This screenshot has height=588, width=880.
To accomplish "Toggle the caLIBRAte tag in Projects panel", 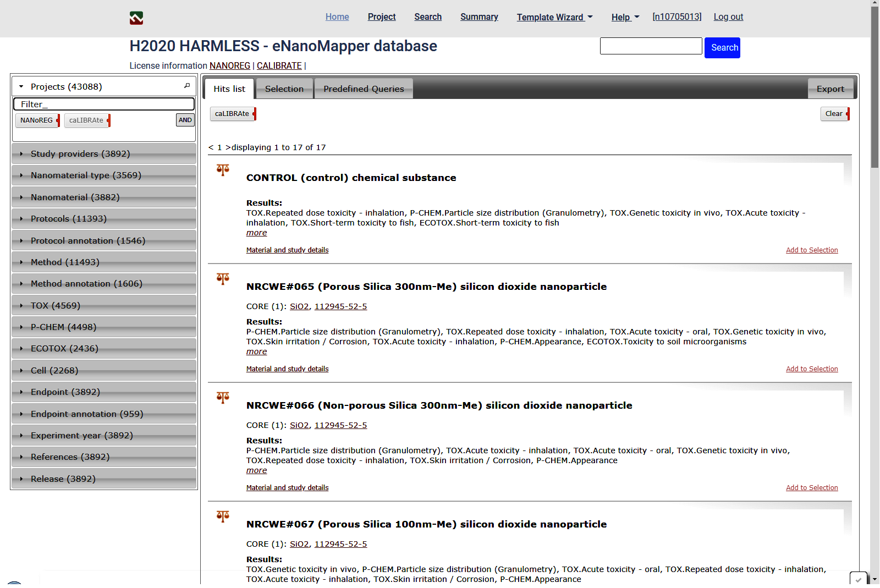I will pos(86,120).
